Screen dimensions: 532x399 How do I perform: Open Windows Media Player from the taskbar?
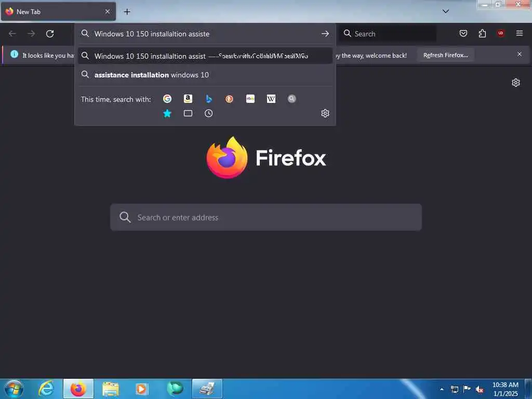point(142,389)
